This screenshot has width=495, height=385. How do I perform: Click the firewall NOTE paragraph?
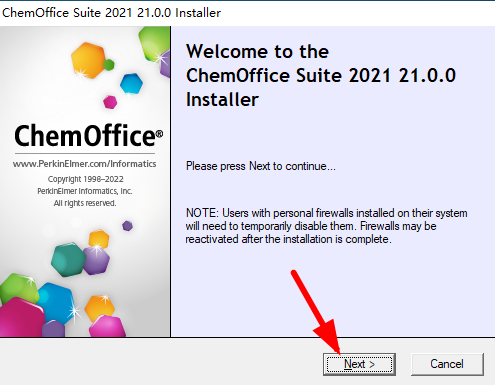pos(327,226)
